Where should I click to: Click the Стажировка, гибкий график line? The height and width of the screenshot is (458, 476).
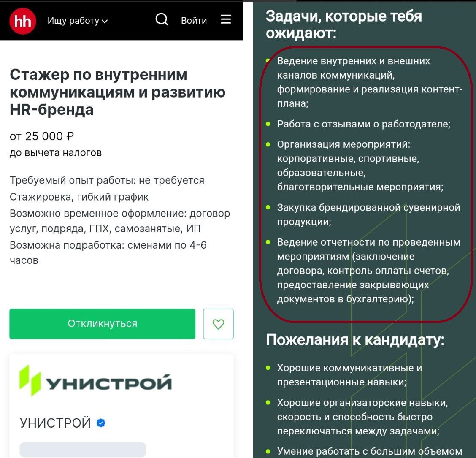coord(79,197)
